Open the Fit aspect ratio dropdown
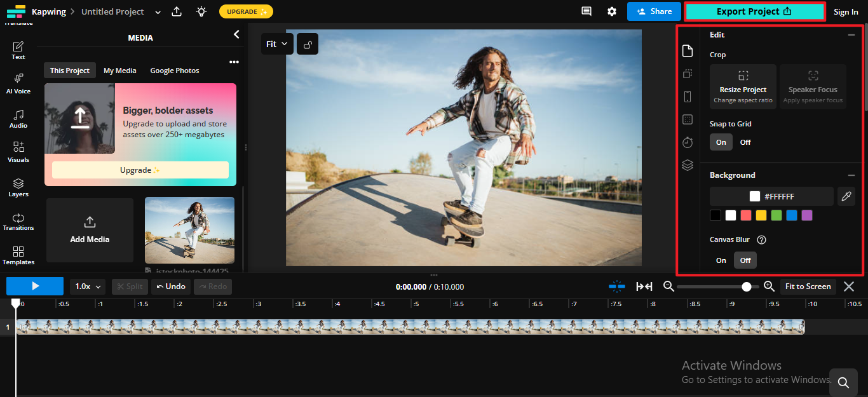This screenshot has height=397, width=868. 277,43
